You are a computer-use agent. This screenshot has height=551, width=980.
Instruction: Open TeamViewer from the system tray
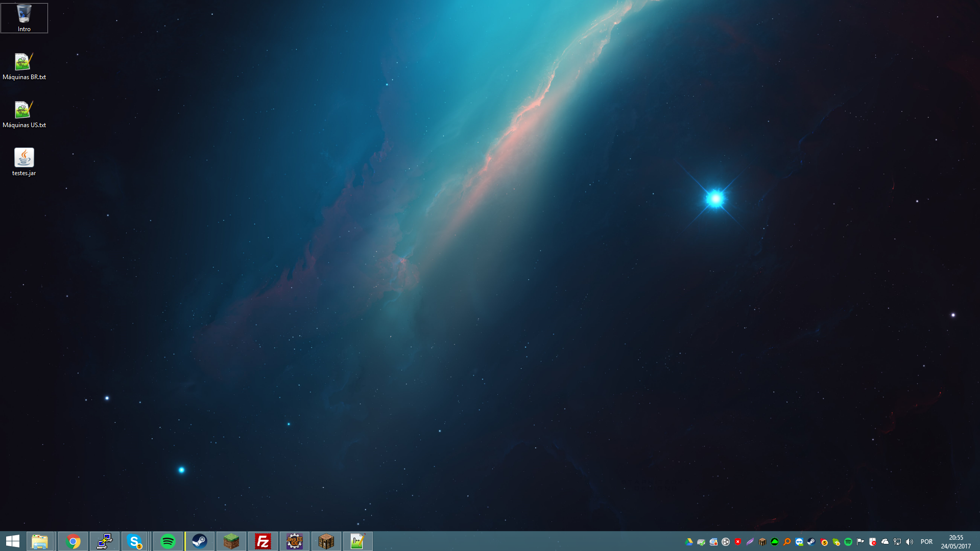click(x=799, y=542)
